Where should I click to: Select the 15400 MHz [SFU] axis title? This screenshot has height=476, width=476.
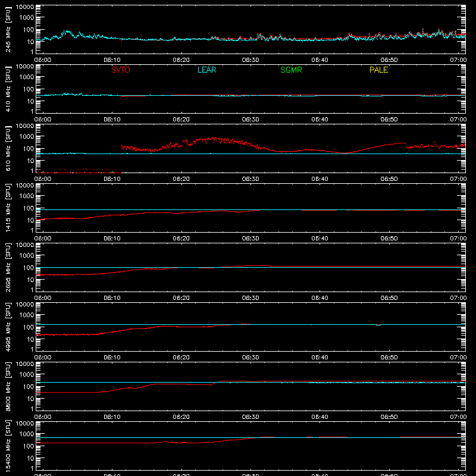(x=8, y=446)
